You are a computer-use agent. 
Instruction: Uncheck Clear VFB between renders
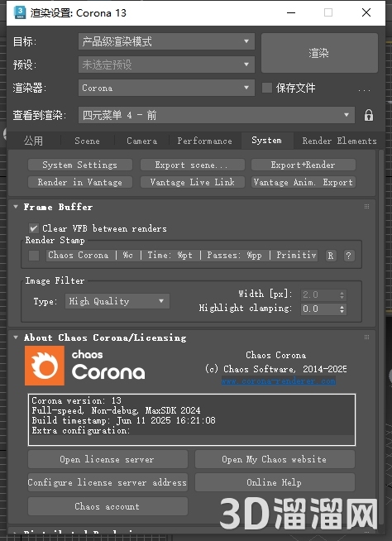[x=33, y=228]
